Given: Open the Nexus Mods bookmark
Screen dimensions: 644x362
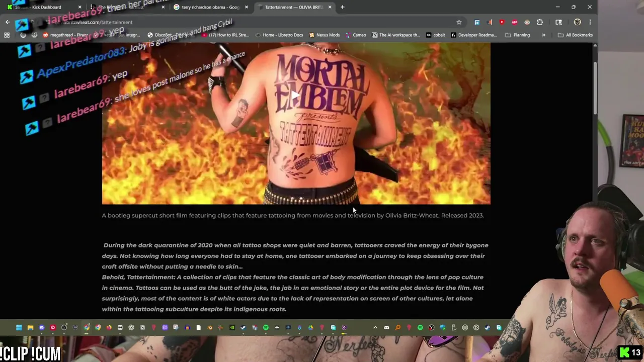Looking at the screenshot, I should point(324,35).
